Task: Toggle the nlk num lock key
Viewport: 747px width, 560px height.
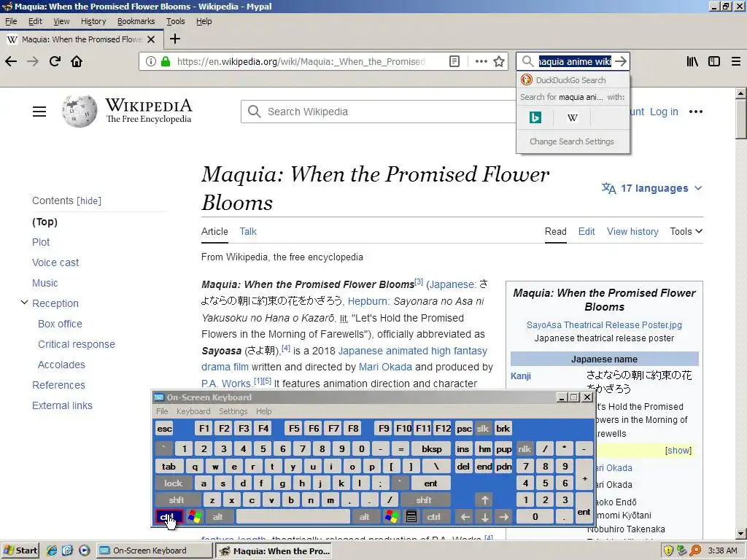Action: (525, 449)
